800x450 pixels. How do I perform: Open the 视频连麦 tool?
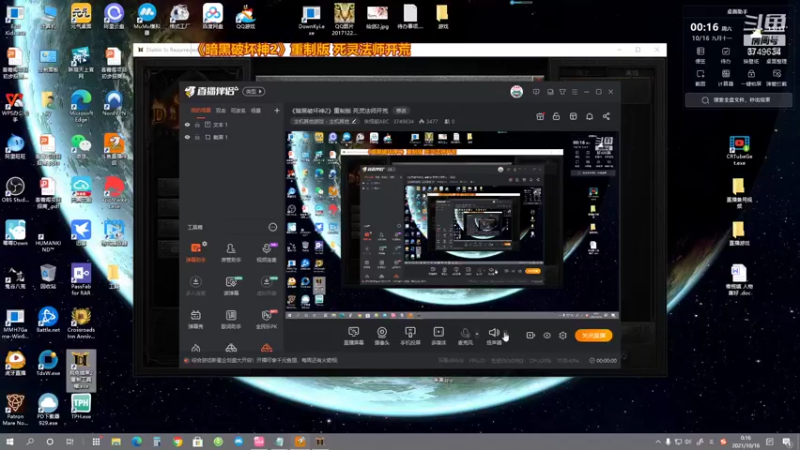266,253
